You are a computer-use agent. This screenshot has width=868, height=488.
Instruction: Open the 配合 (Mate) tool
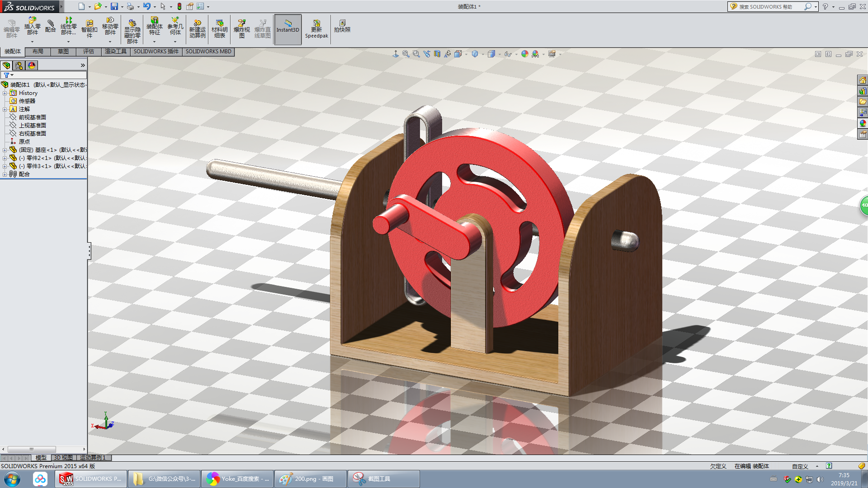click(x=51, y=26)
